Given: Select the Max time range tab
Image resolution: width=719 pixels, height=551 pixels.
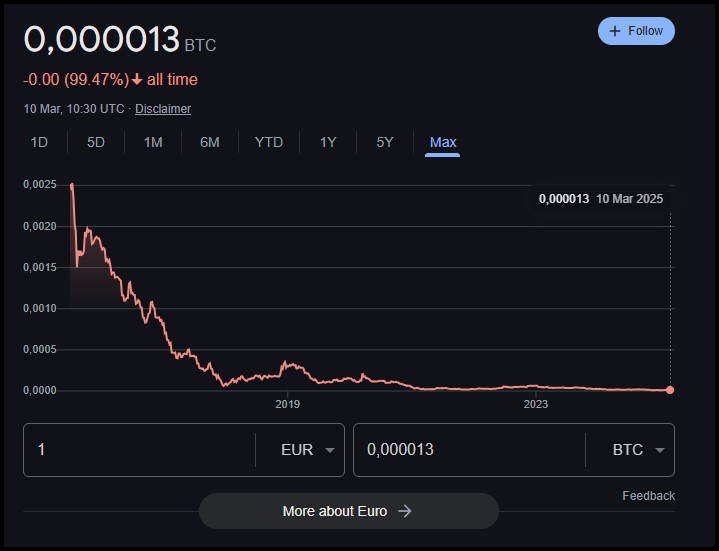Looking at the screenshot, I should pyautogui.click(x=443, y=142).
